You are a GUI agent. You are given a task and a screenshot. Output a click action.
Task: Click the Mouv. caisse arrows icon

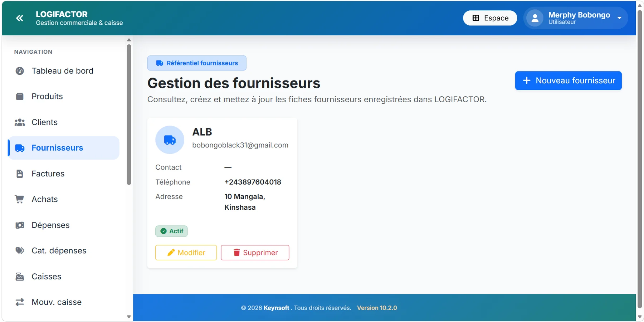click(x=20, y=302)
